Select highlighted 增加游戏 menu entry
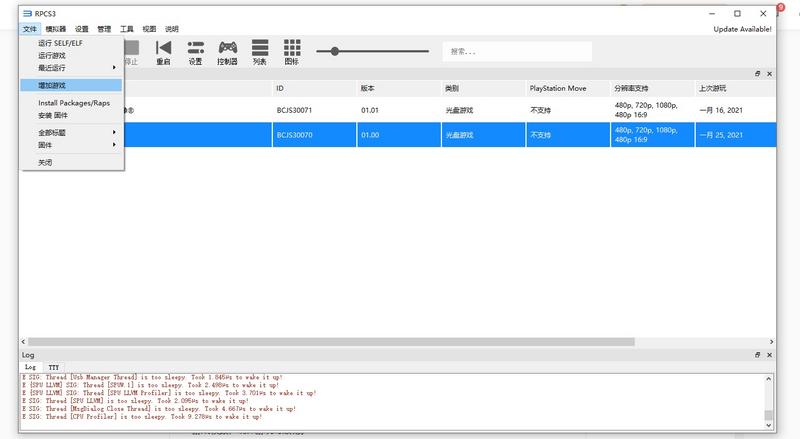The height and width of the screenshot is (439, 800). (x=71, y=85)
